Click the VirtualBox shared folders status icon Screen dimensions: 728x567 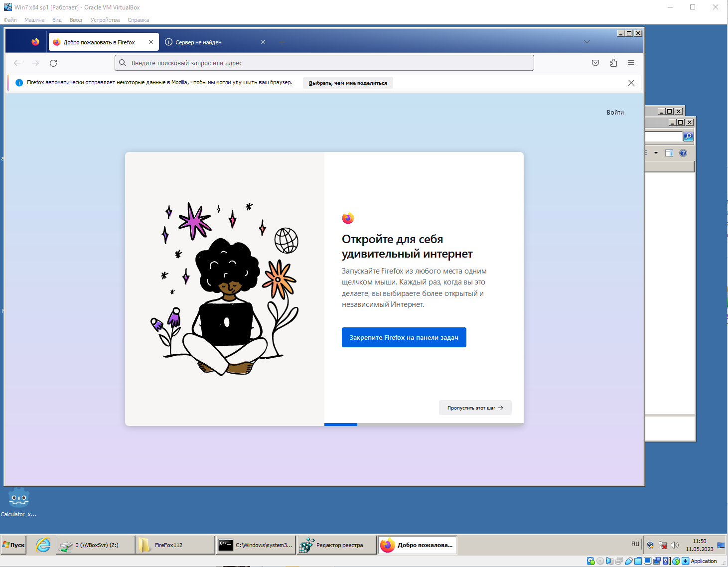(638, 561)
